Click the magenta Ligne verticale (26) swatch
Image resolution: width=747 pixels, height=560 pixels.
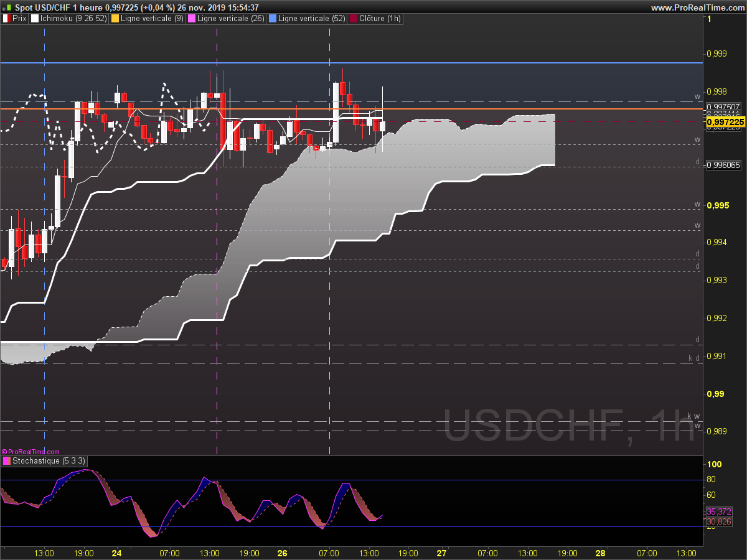click(191, 19)
